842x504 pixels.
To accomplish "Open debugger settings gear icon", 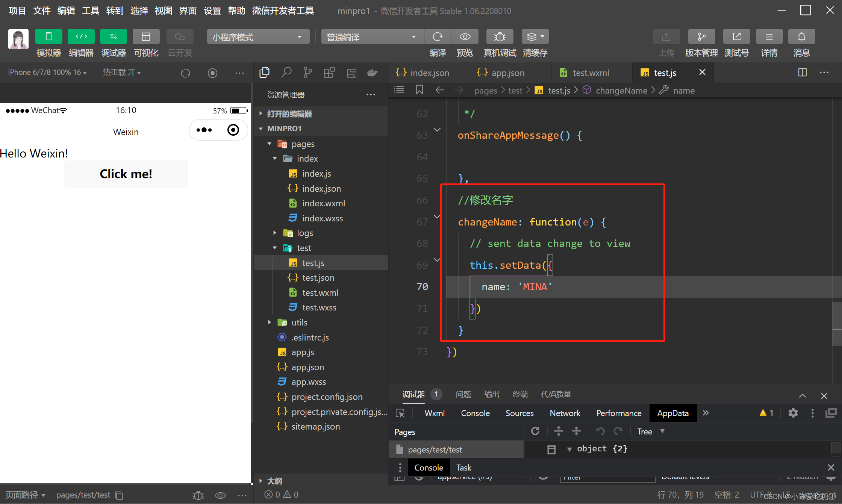I will point(793,413).
